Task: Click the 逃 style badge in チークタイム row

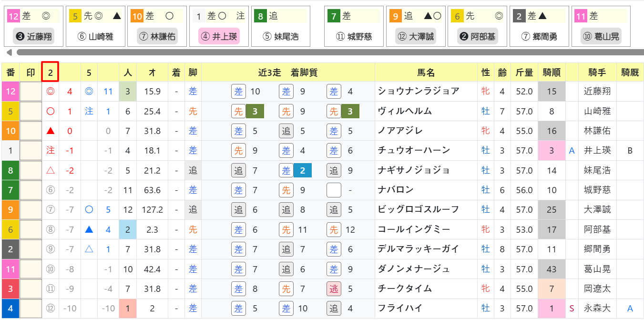Action: click(x=334, y=289)
